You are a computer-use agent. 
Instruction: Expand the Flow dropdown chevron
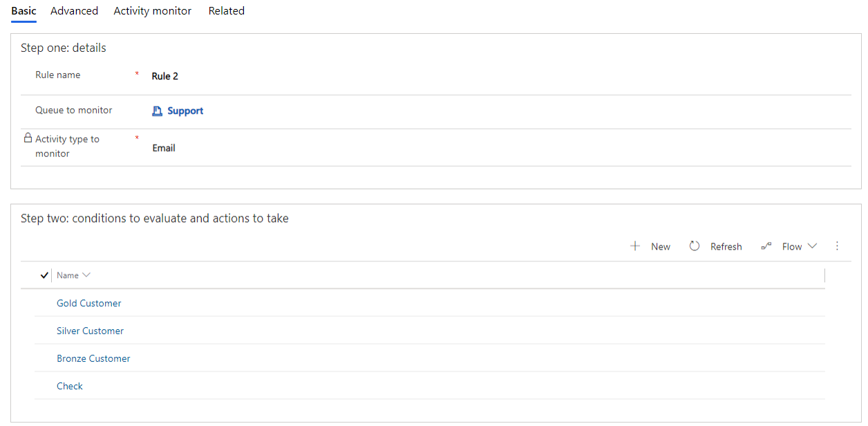coord(812,246)
